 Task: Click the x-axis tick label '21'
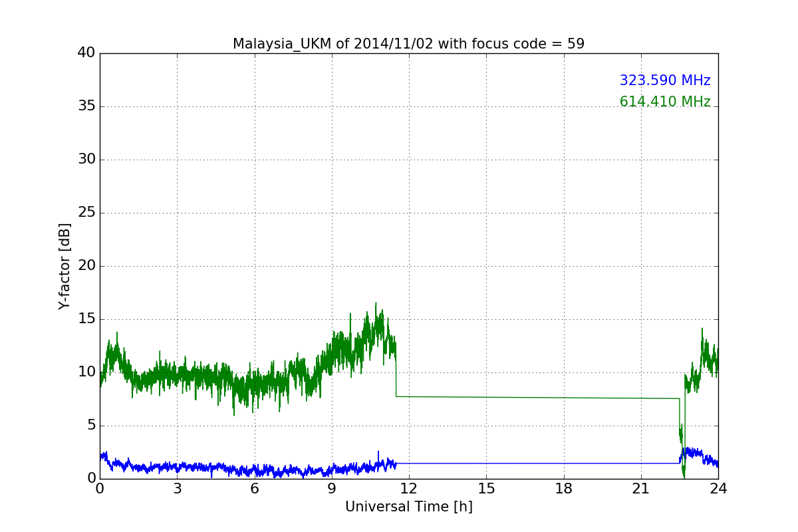pyautogui.click(x=641, y=488)
